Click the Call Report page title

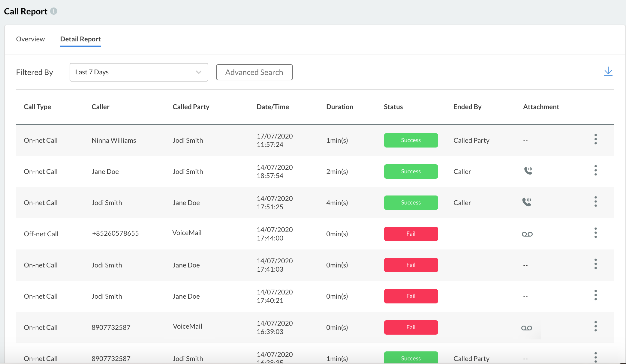click(26, 11)
